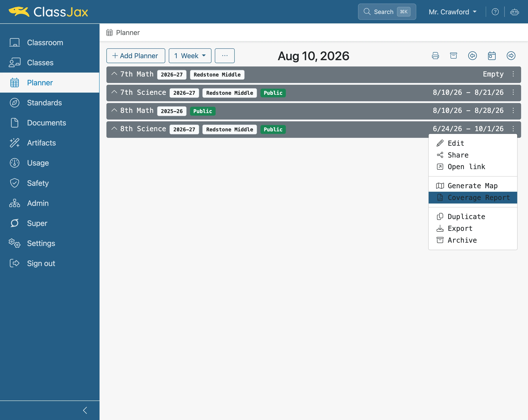Click the 6/24/26 – 10/1/26 date range

click(468, 129)
